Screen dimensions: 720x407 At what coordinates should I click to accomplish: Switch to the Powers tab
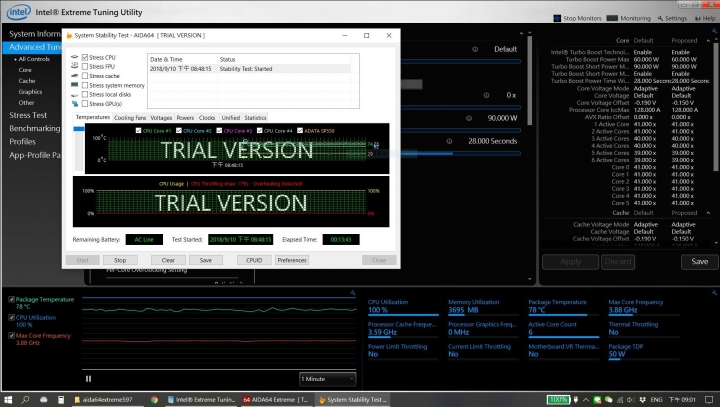(x=185, y=118)
